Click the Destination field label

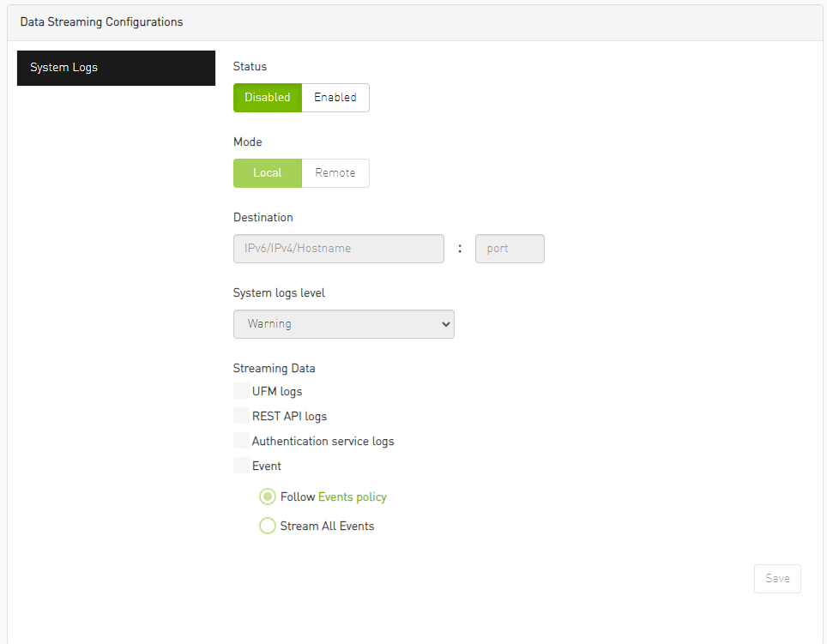[263, 218]
